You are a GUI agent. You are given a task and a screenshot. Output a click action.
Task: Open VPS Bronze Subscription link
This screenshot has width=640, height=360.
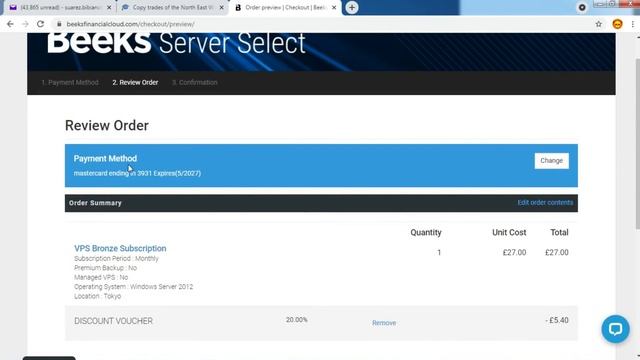[120, 248]
